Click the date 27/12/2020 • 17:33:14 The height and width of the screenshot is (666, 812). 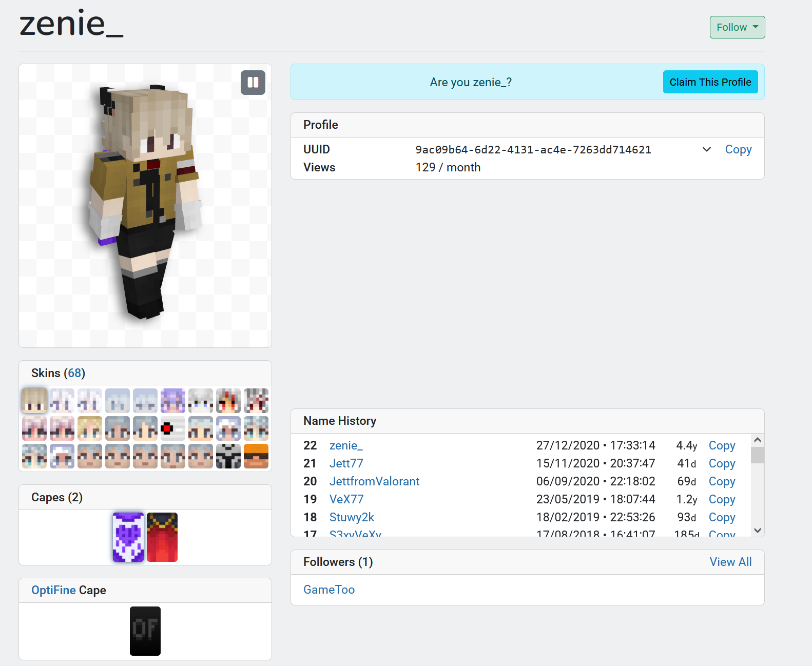point(596,445)
